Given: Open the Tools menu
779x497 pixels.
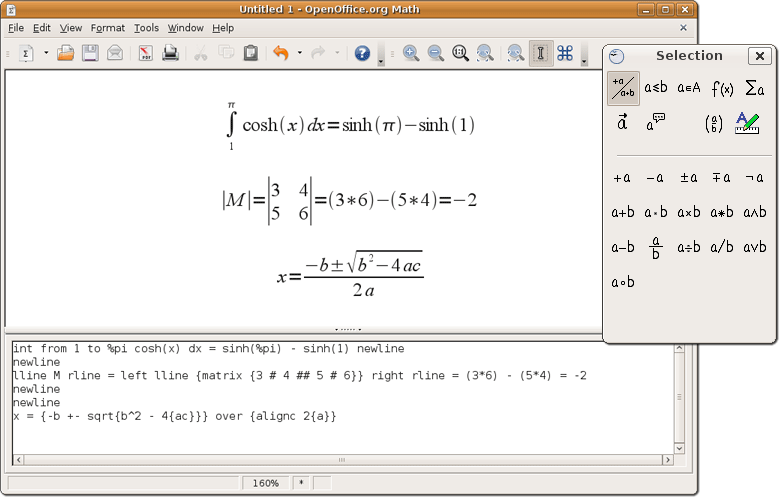Looking at the screenshot, I should pos(146,28).
